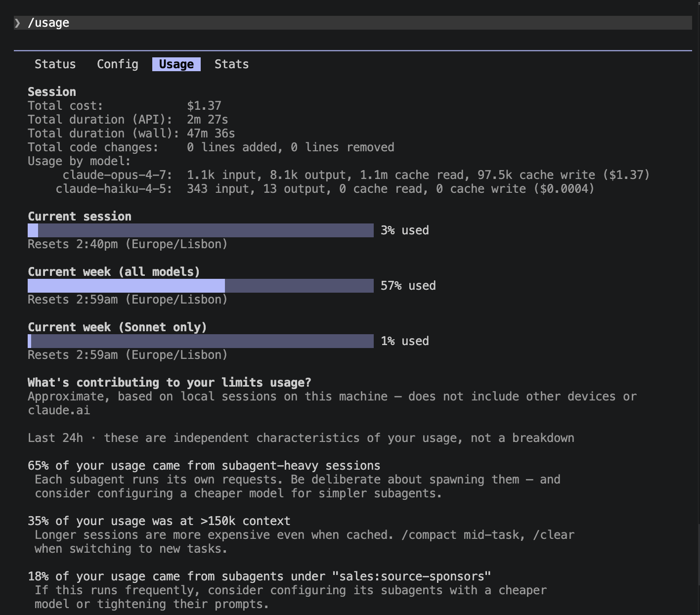This screenshot has height=615, width=700.
Task: Click the >150k context usage line
Action: coord(159,521)
